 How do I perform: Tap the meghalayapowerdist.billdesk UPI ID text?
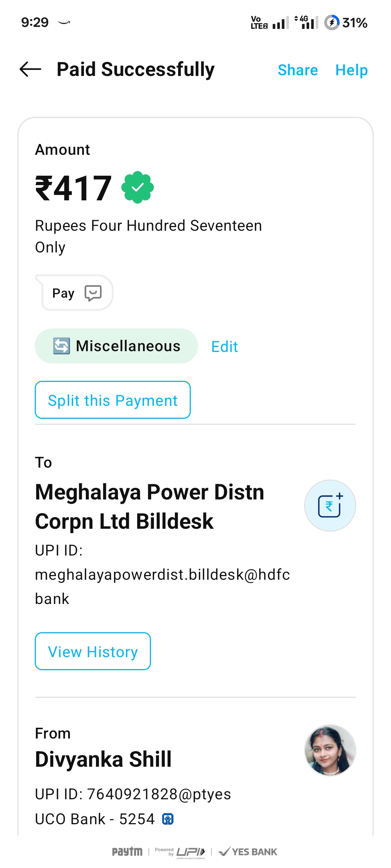[162, 575]
